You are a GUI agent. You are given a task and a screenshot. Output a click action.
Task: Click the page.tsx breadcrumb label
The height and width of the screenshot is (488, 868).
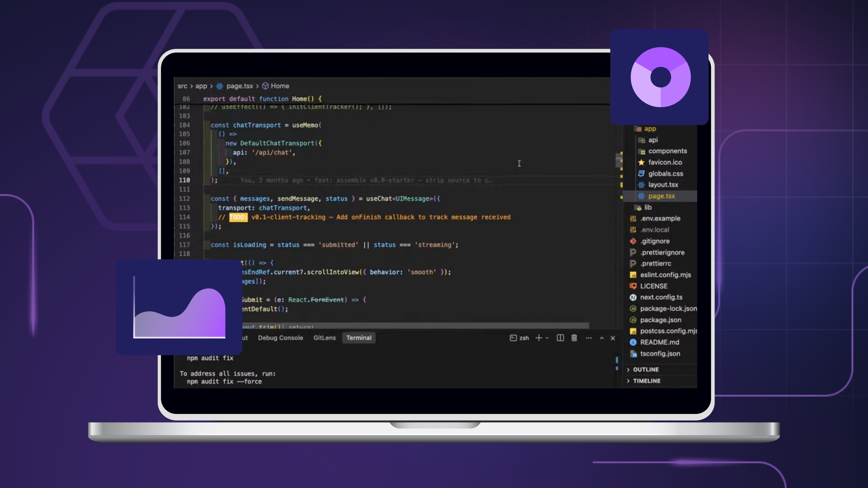tap(240, 86)
